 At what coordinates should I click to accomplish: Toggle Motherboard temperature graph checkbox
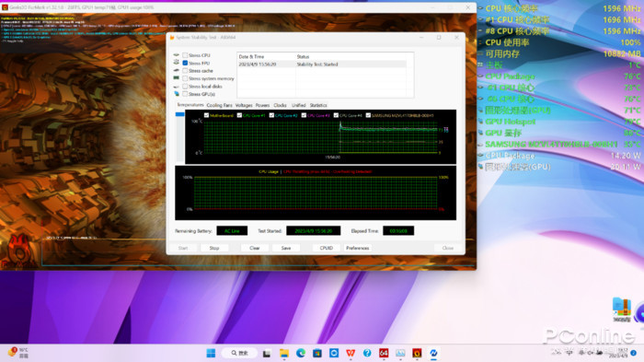tap(207, 115)
